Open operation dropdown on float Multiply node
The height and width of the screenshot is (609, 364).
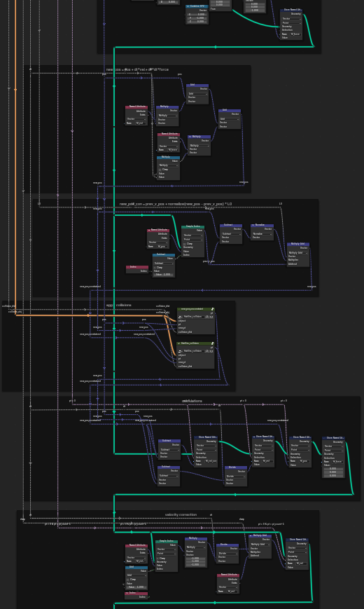click(169, 165)
